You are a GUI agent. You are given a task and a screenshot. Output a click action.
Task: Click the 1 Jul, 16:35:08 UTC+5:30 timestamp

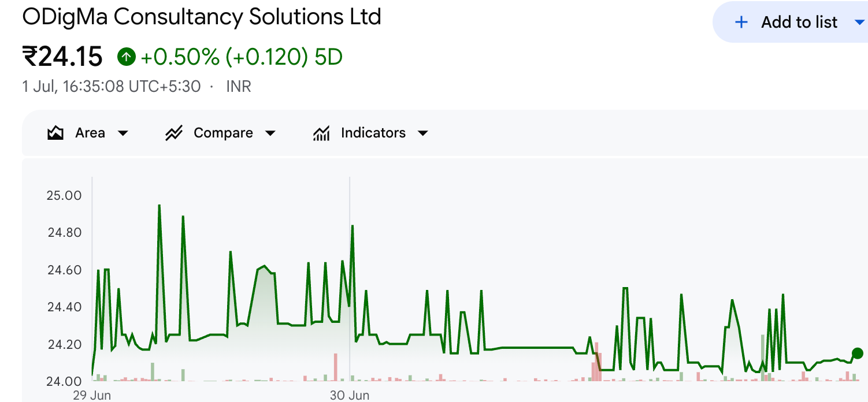(112, 87)
